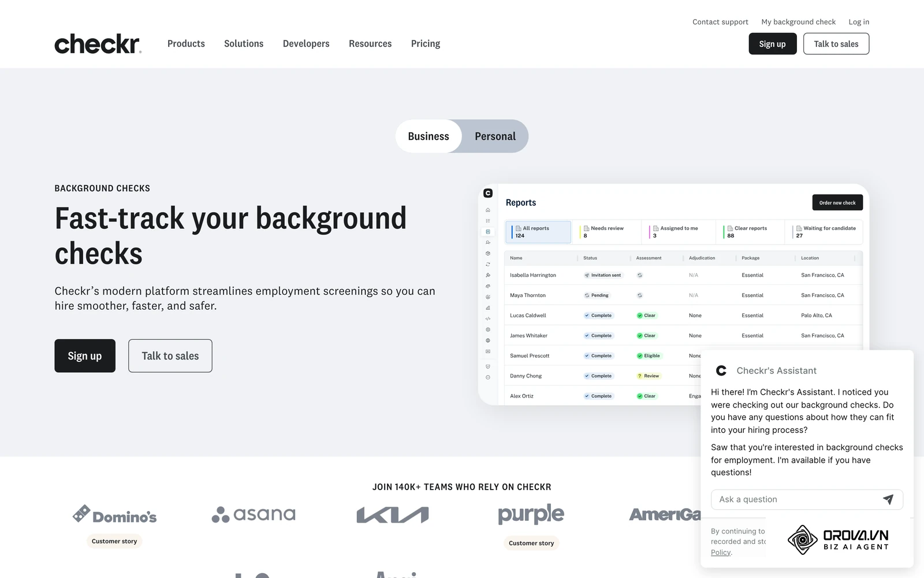Click Alex Ortiz in the reports table

[x=521, y=397]
